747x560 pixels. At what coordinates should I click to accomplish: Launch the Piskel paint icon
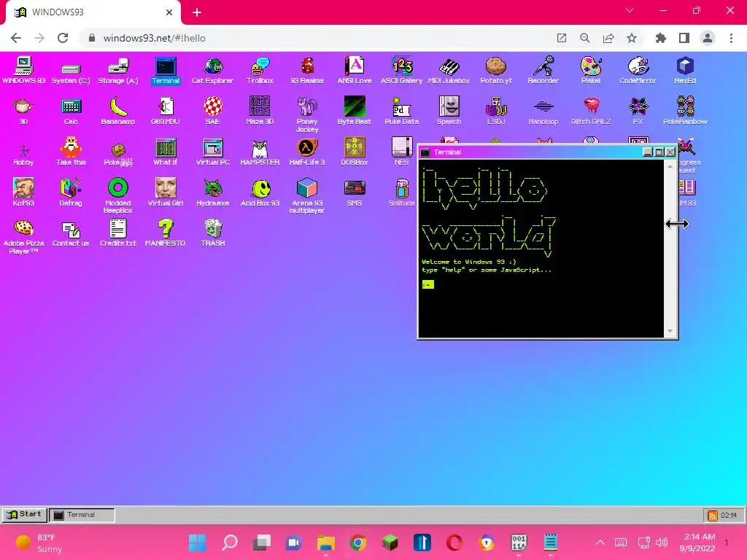(x=591, y=71)
